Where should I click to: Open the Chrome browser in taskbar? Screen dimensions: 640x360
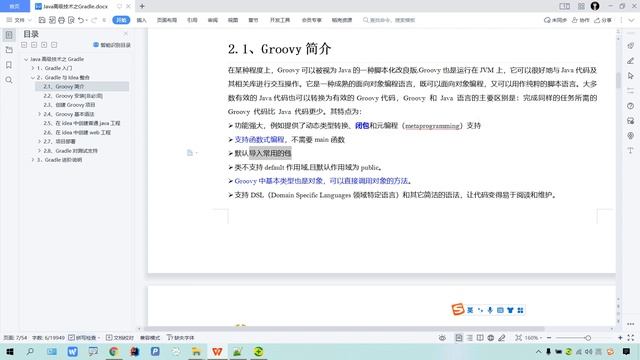coord(114,351)
